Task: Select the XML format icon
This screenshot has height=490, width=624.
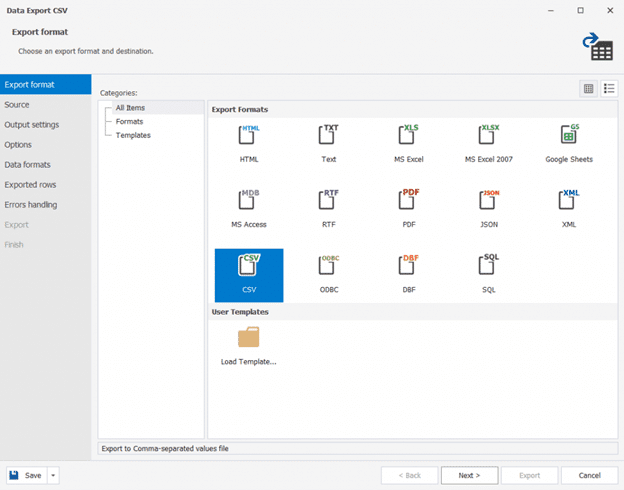Action: [569, 202]
